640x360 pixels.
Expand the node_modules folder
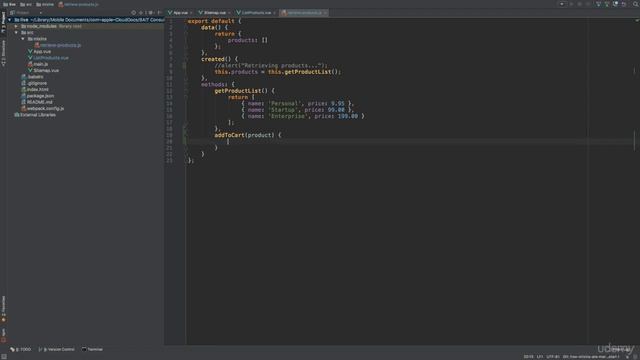tap(16, 26)
